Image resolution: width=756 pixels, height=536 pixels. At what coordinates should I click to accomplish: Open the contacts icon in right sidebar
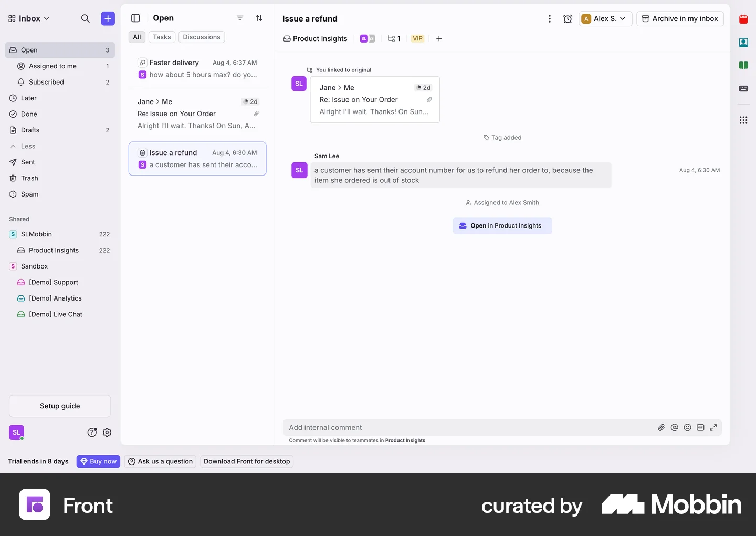pyautogui.click(x=743, y=43)
